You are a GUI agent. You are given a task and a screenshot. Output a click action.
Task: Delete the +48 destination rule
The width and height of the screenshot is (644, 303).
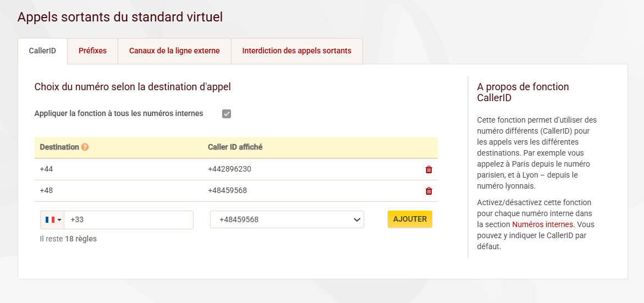click(429, 191)
